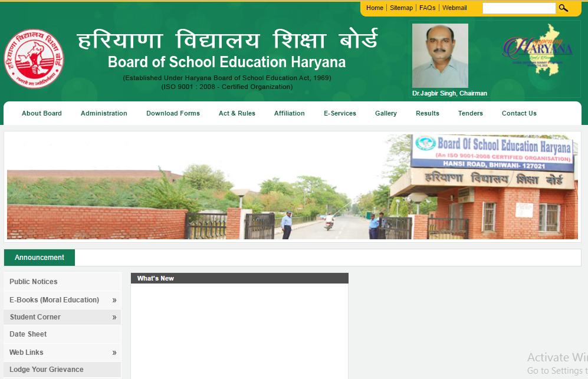Open the Administration menu
Screen dimensions: 588x379
[104, 113]
